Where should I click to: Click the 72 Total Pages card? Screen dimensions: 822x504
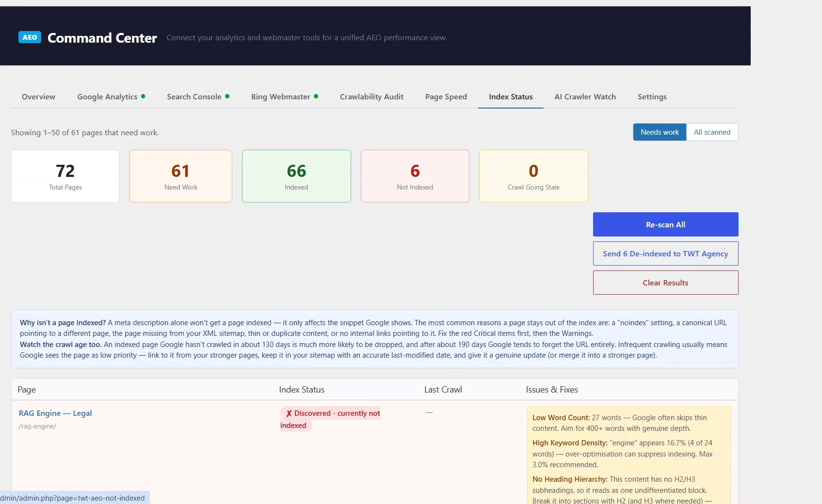click(65, 176)
